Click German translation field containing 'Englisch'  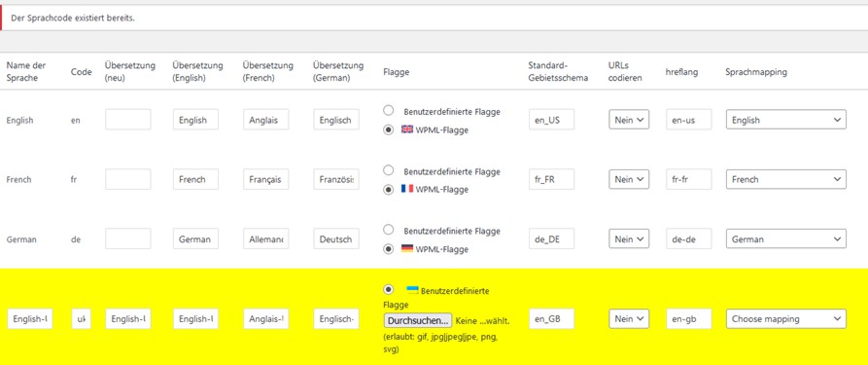[x=336, y=120]
